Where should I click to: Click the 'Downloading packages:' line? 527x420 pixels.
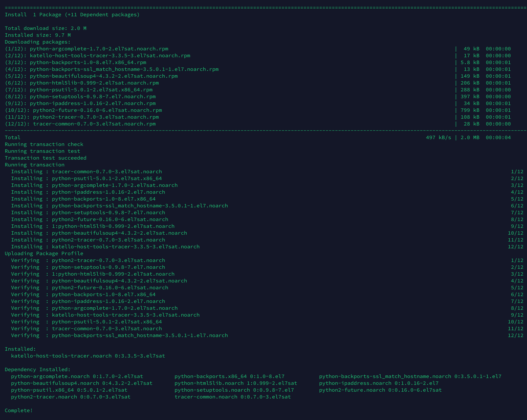pyautogui.click(x=38, y=42)
